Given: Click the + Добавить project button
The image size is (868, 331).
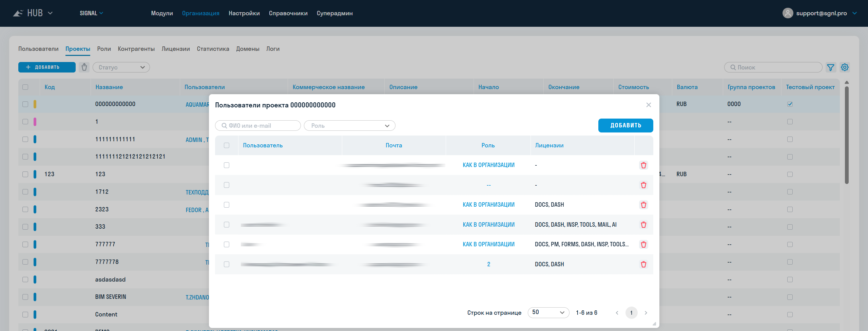Looking at the screenshot, I should click(x=47, y=67).
